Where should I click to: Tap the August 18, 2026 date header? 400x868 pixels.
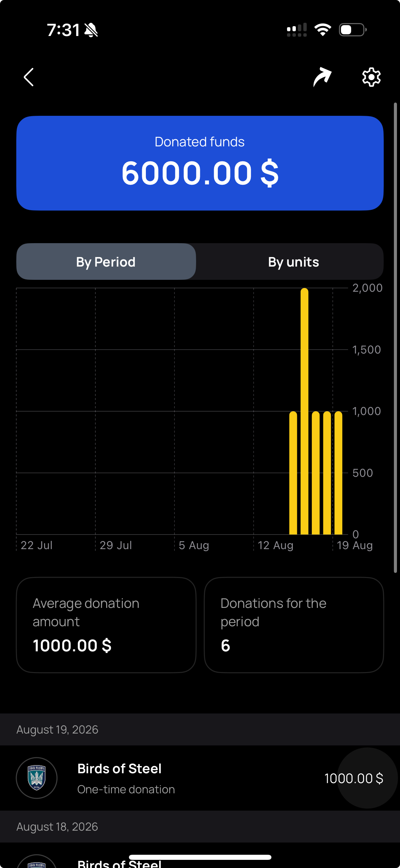point(57,827)
